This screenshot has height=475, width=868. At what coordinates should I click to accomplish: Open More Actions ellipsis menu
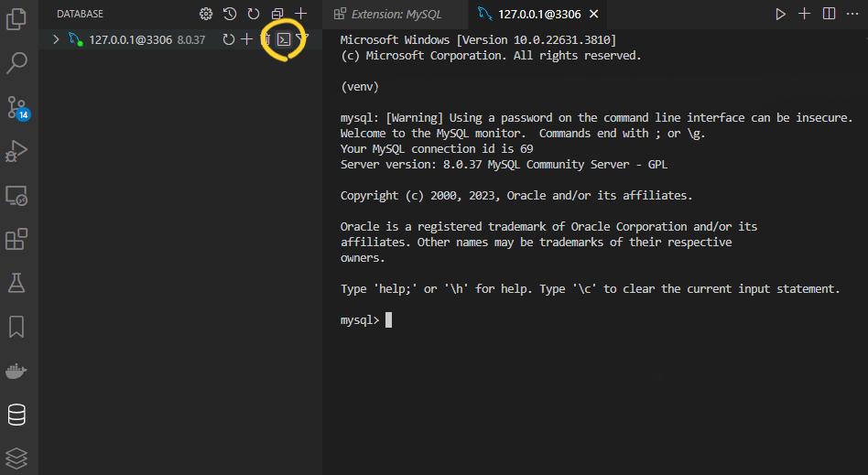(852, 14)
